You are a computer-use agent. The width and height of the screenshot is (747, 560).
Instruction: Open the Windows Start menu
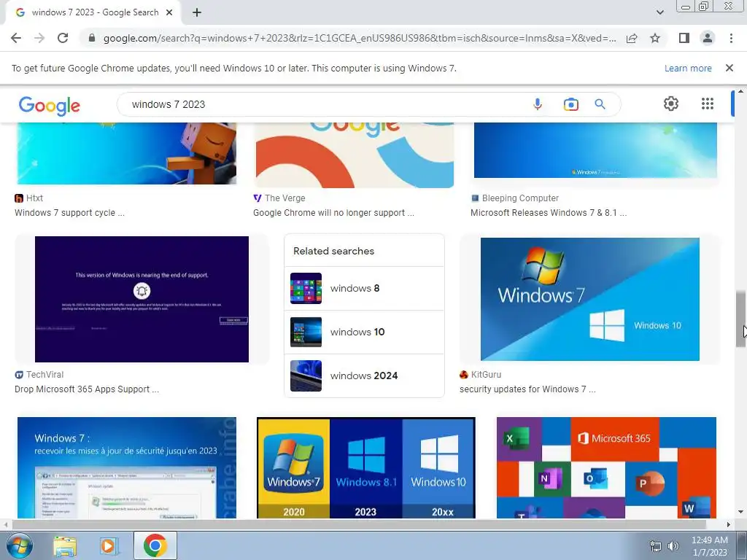pyautogui.click(x=20, y=546)
